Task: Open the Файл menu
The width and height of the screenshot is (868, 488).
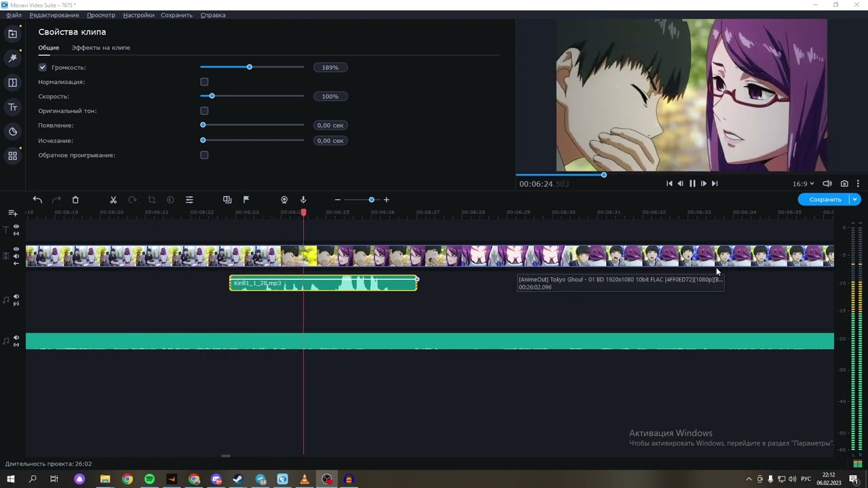Action: [14, 15]
